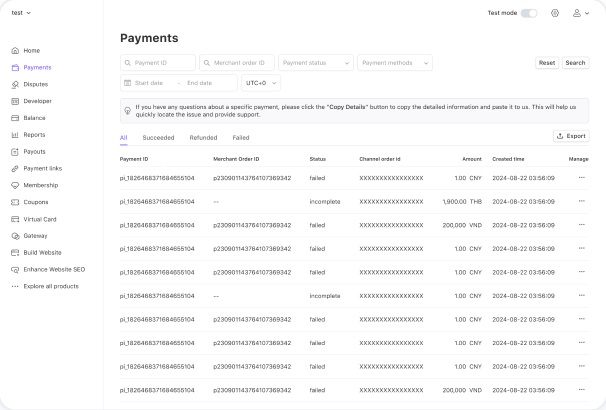Image resolution: width=606 pixels, height=410 pixels.
Task: Click the Build Website icon
Action: pyautogui.click(x=15, y=253)
